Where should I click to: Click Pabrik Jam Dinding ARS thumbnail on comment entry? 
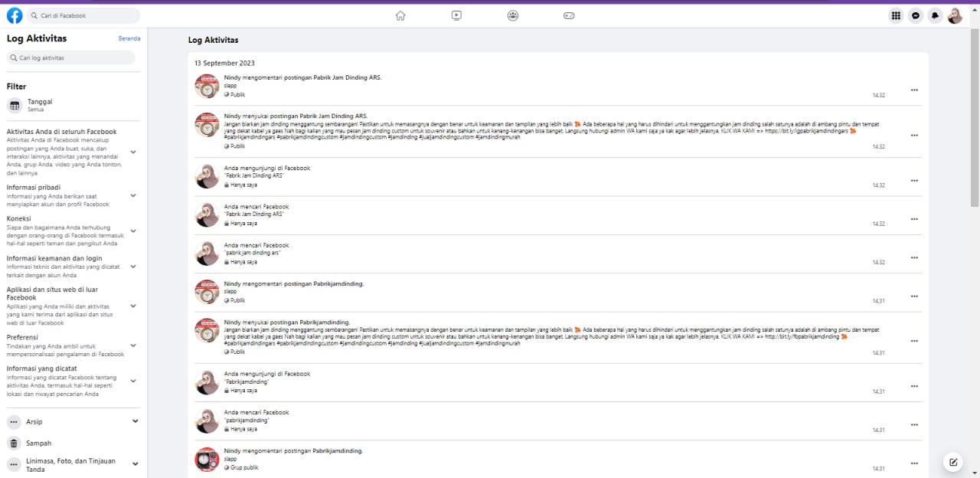pos(207,87)
